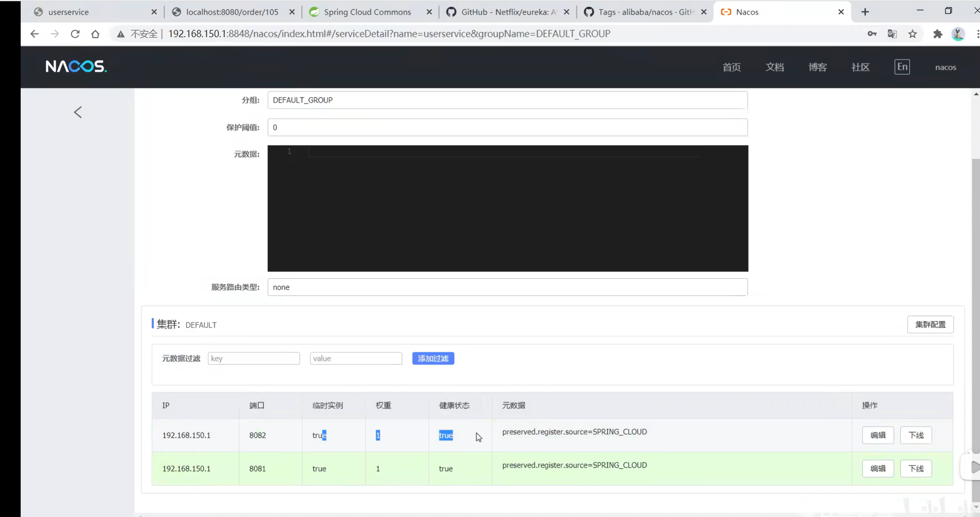Click the Google Translate icon
The image size is (980, 517).
click(892, 34)
